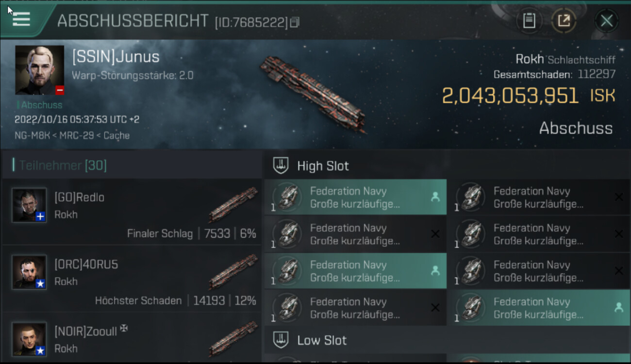This screenshot has height=364, width=631.
Task: Click the High Slot section icon
Action: click(x=281, y=166)
